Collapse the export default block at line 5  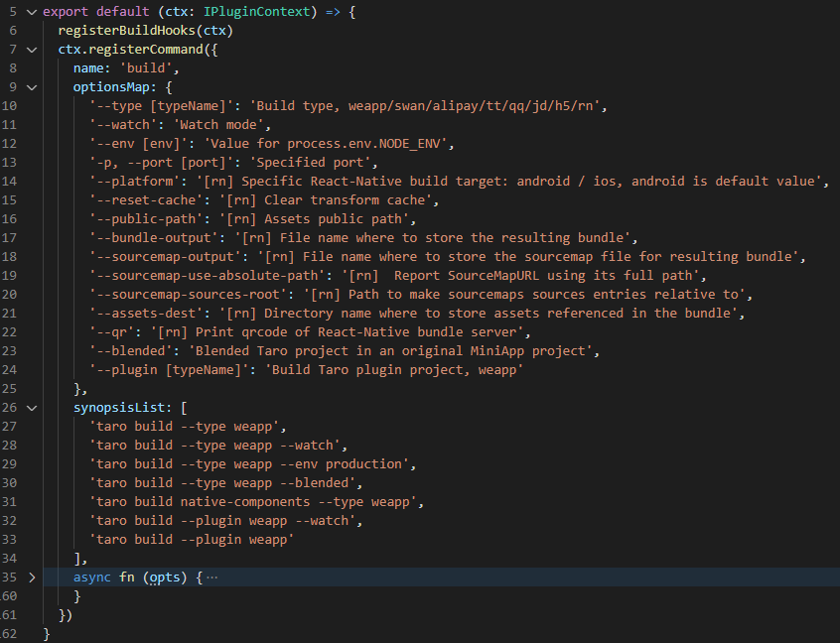click(x=32, y=12)
